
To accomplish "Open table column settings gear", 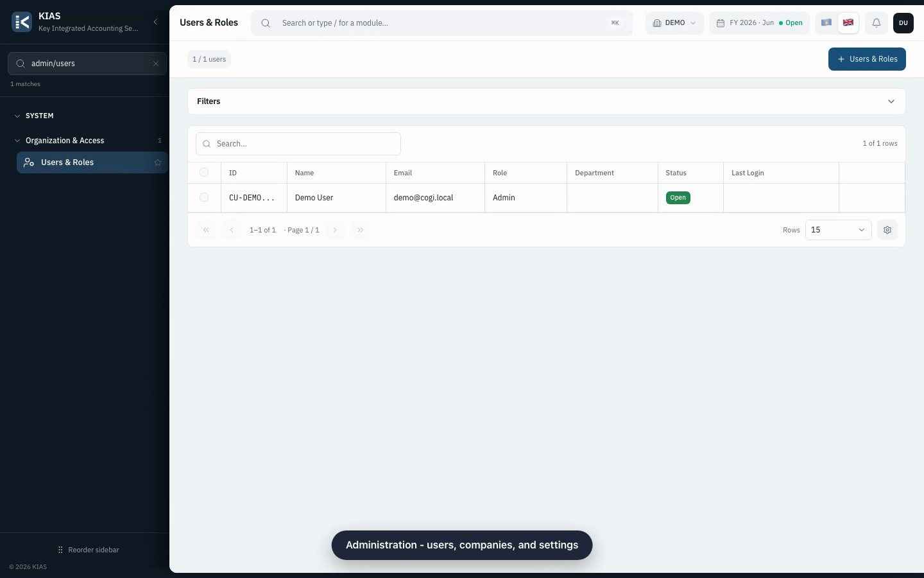I will click(887, 230).
